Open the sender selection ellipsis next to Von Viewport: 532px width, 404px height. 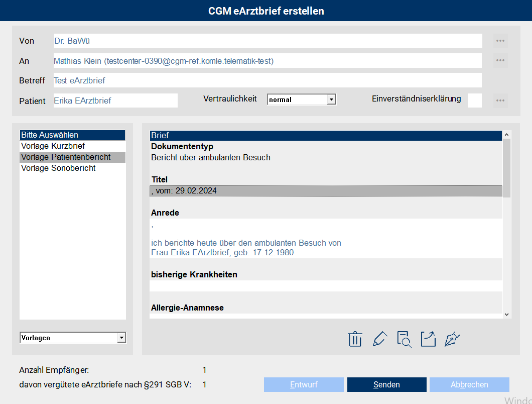click(500, 41)
